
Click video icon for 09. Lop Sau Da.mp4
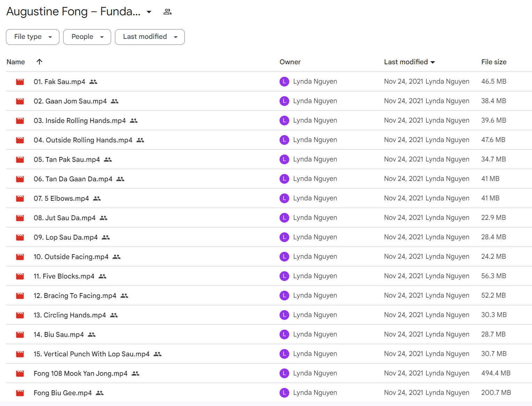coord(20,237)
